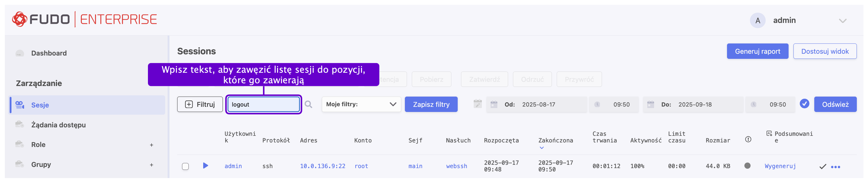Click the FUDO Enterprise logo
The width and height of the screenshot is (868, 185).
click(x=85, y=20)
